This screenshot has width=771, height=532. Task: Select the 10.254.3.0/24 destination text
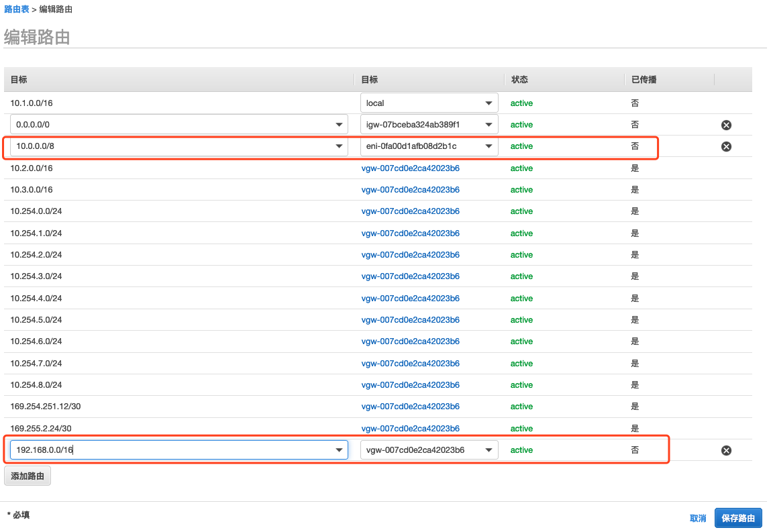pos(36,276)
